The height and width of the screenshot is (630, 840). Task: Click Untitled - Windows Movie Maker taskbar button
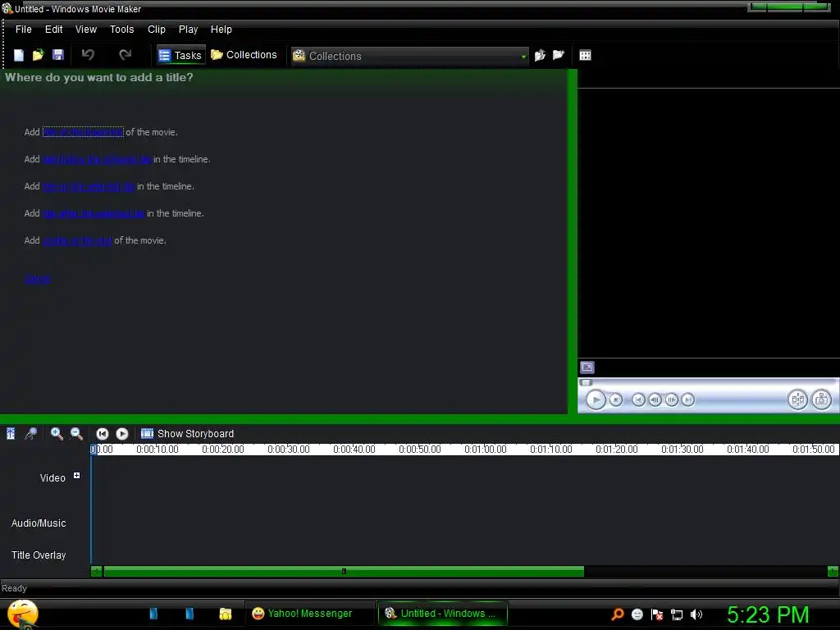442,614
